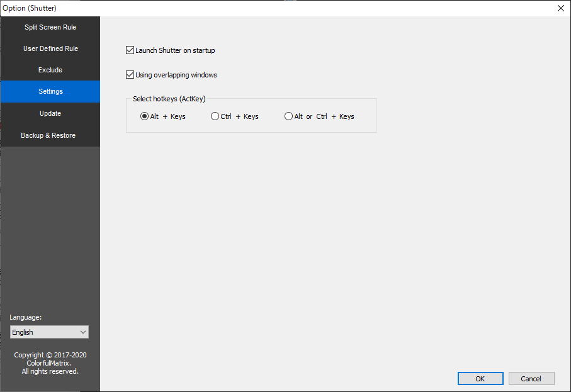The height and width of the screenshot is (392, 571).
Task: Pick Alt or Ctrl + Keys option
Action: click(x=289, y=116)
